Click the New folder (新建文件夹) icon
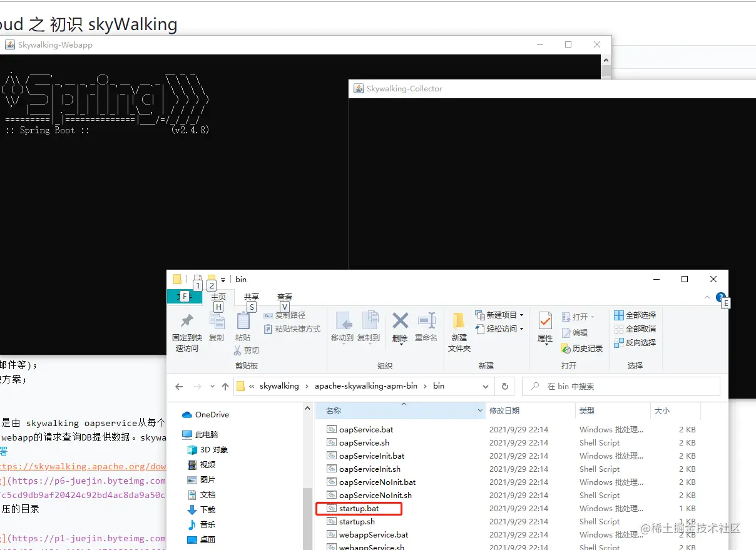This screenshot has height=550, width=756. coord(459,320)
